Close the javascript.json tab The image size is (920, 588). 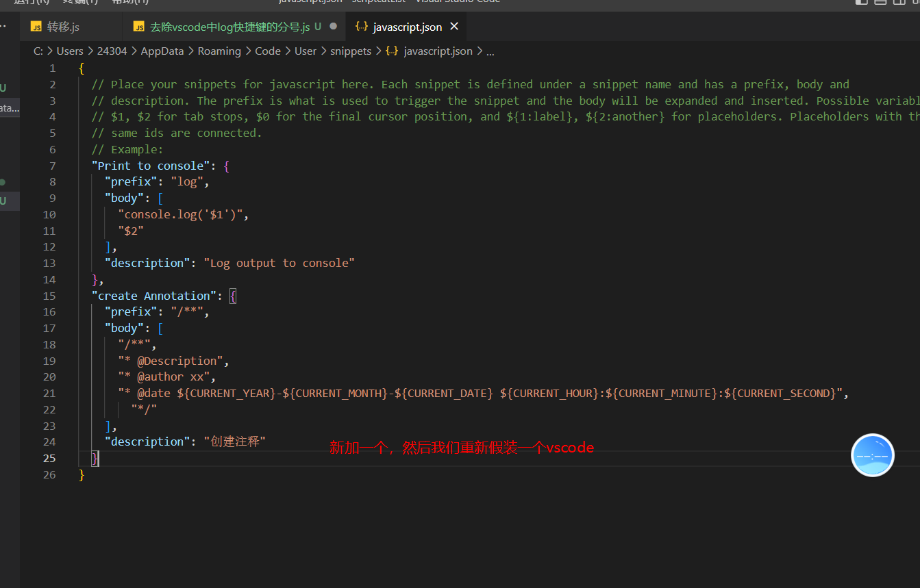(x=454, y=27)
